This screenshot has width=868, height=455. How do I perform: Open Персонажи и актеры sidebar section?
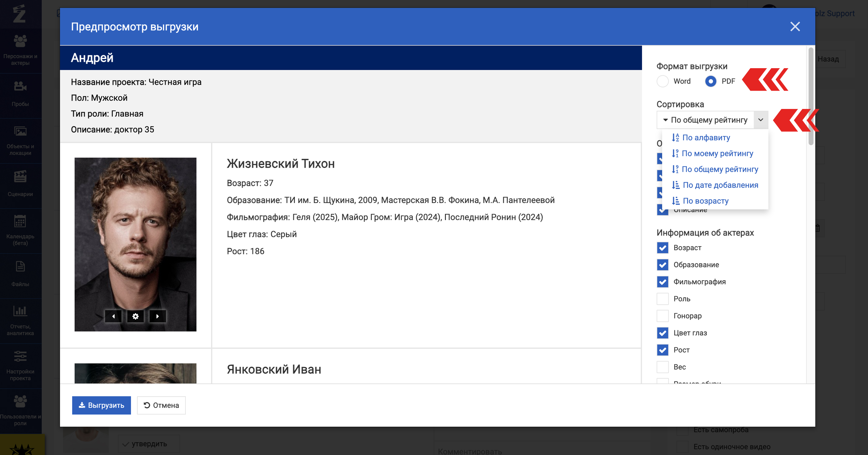click(20, 50)
